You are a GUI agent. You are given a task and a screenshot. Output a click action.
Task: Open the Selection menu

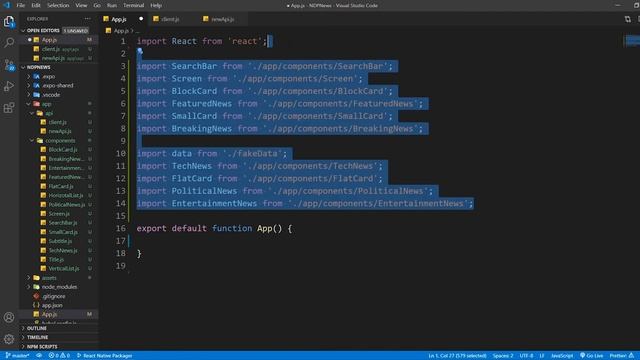58,5
